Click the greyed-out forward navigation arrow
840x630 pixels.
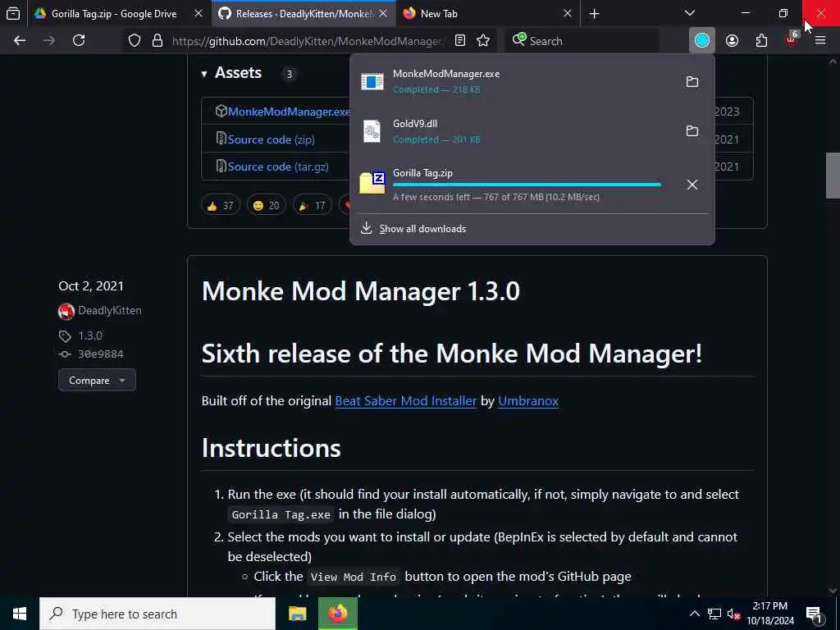(48, 41)
